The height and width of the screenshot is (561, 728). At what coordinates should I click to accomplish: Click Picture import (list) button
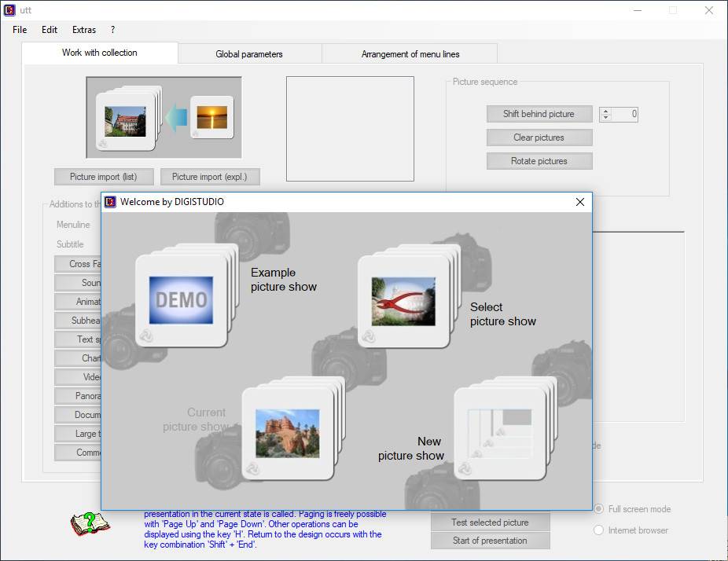click(104, 177)
